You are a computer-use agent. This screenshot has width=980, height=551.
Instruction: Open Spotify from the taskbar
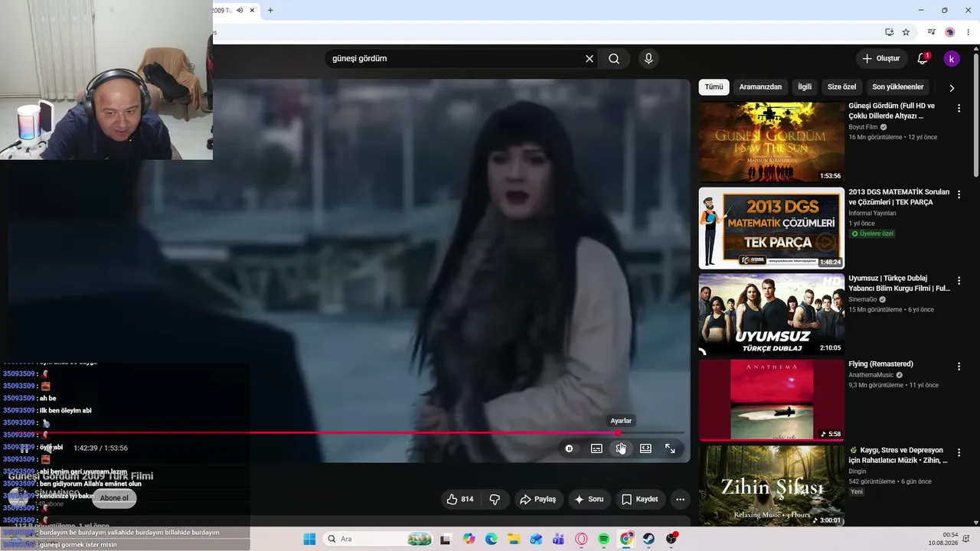click(x=603, y=539)
